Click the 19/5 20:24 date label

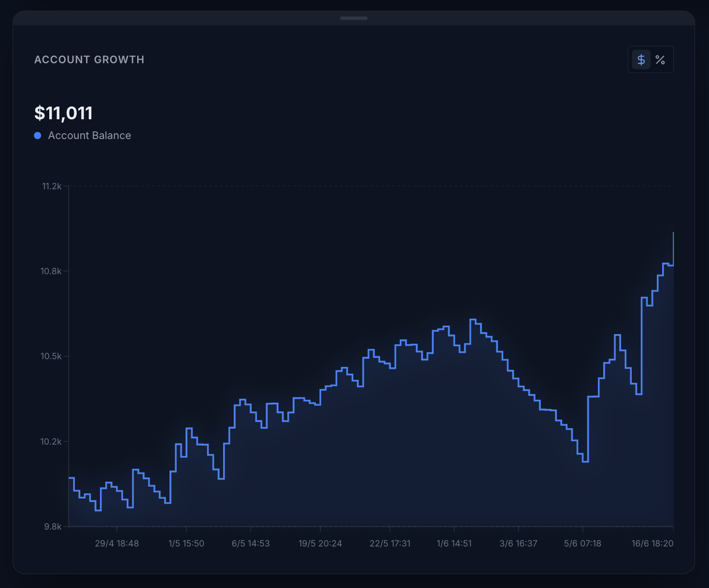pos(320,544)
